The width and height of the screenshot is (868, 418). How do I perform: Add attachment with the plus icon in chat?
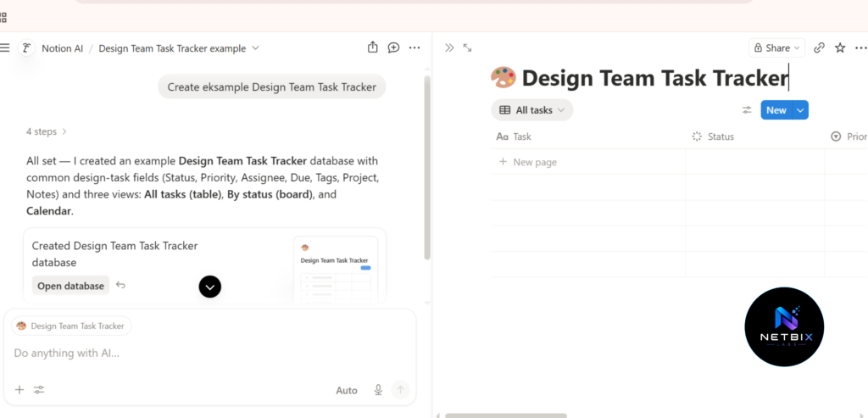pos(19,390)
